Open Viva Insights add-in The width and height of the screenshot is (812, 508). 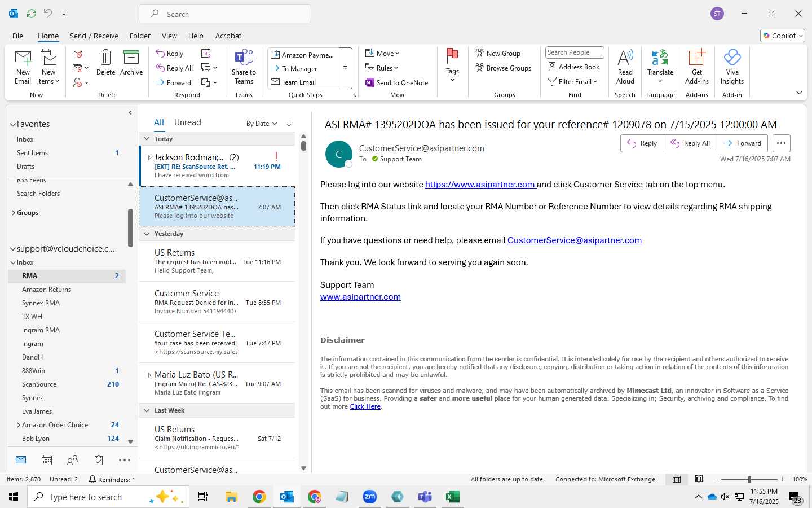[732, 67]
